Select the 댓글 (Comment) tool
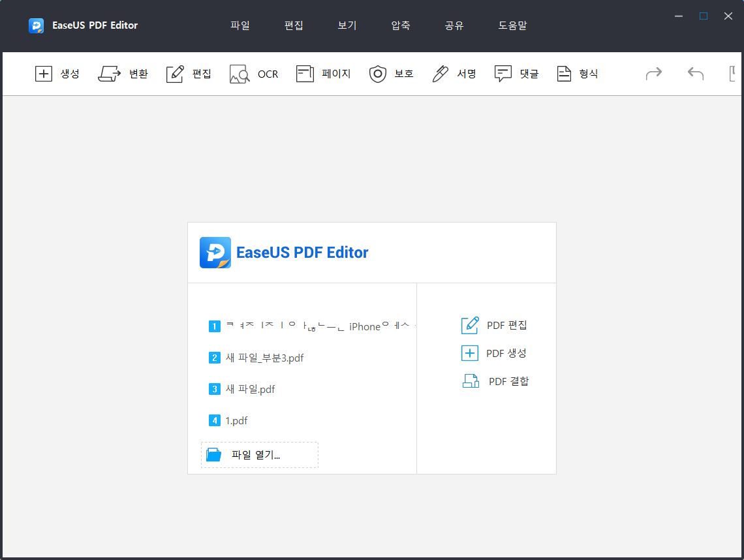This screenshot has height=560, width=744. pyautogui.click(x=516, y=74)
